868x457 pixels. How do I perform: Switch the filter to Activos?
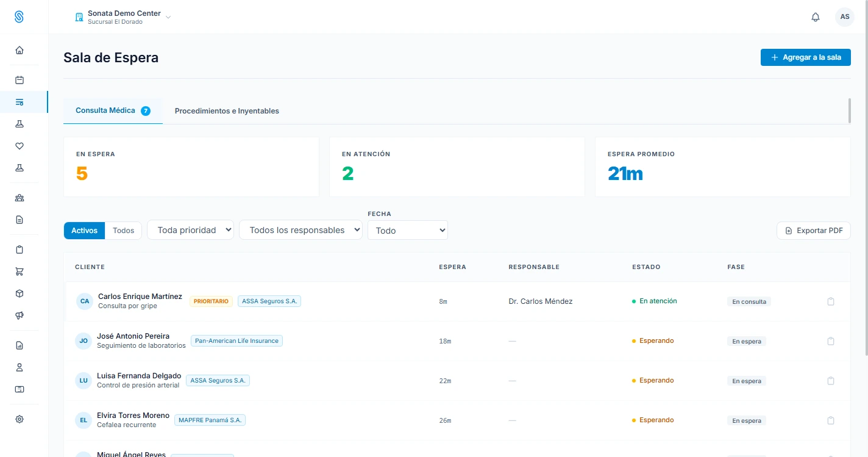[x=84, y=231]
